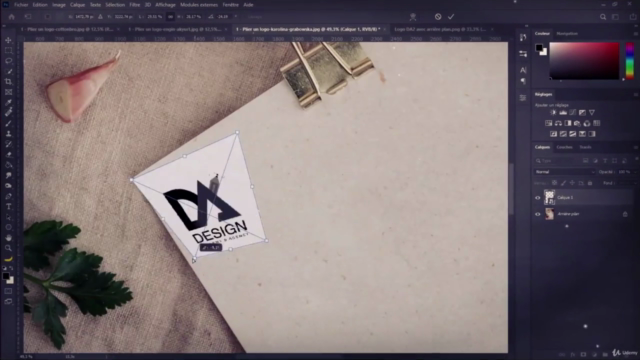Select the Rectangular Marquee tool
The width and height of the screenshot is (640, 360).
[8, 51]
